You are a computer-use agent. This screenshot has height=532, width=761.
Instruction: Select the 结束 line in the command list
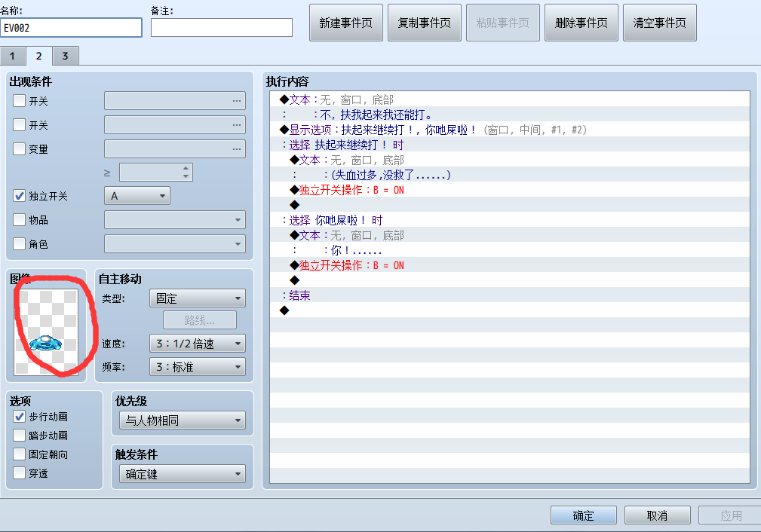pyautogui.click(x=510, y=296)
